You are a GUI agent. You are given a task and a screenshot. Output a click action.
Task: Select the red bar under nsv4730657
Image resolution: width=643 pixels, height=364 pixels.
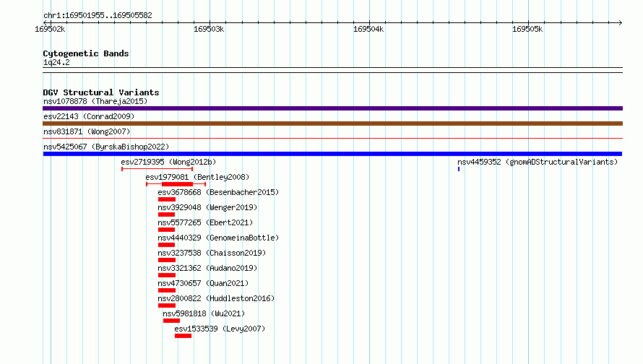(x=166, y=290)
